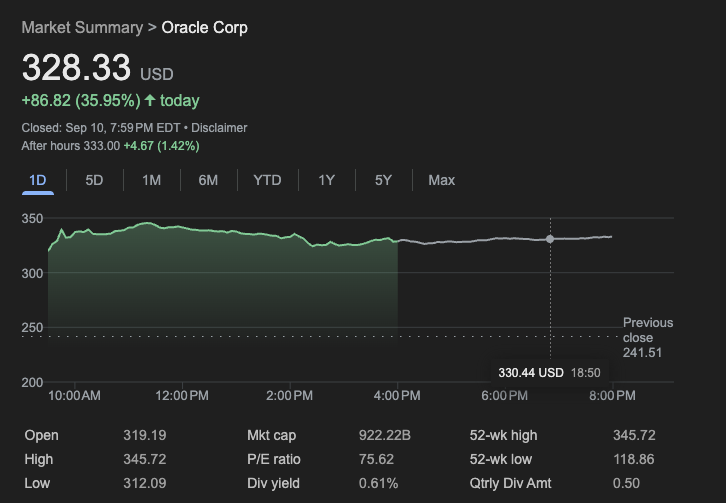726x503 pixels.
Task: Click the 328.33 stock price
Action: click(x=76, y=68)
